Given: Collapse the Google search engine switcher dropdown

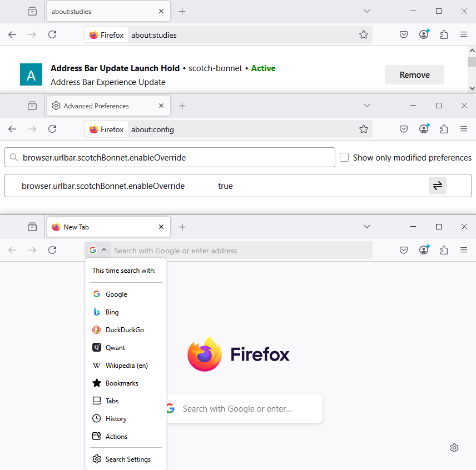Looking at the screenshot, I should [x=99, y=250].
